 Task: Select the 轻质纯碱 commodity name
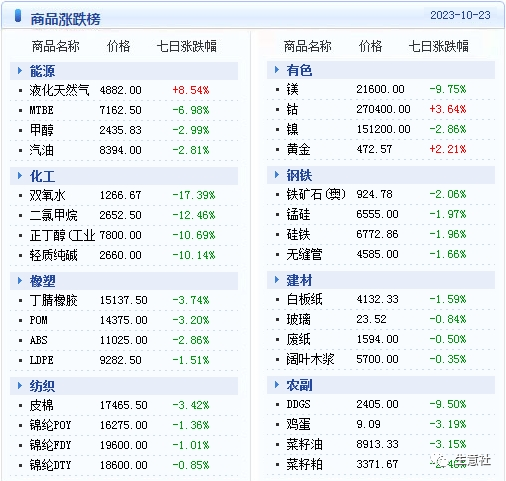coord(53,255)
